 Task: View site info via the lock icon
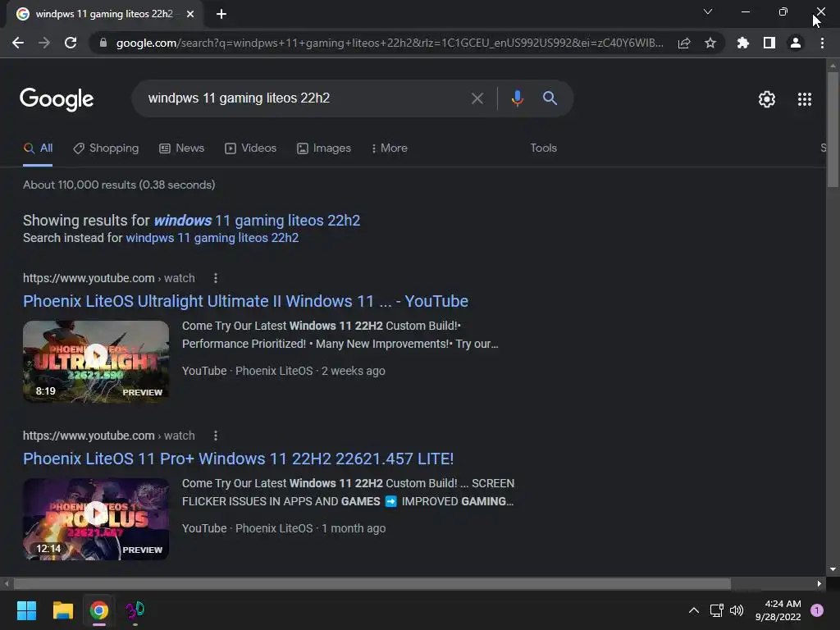tap(103, 43)
